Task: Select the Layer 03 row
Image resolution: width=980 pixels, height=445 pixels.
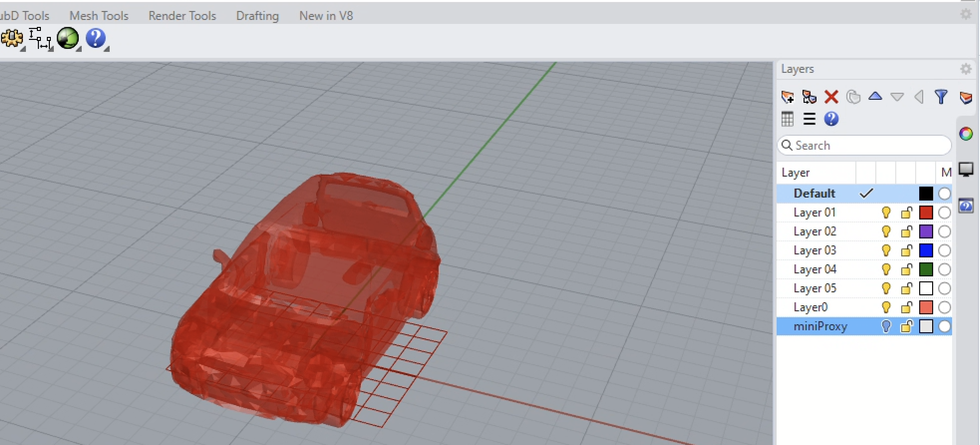Action: (864, 250)
